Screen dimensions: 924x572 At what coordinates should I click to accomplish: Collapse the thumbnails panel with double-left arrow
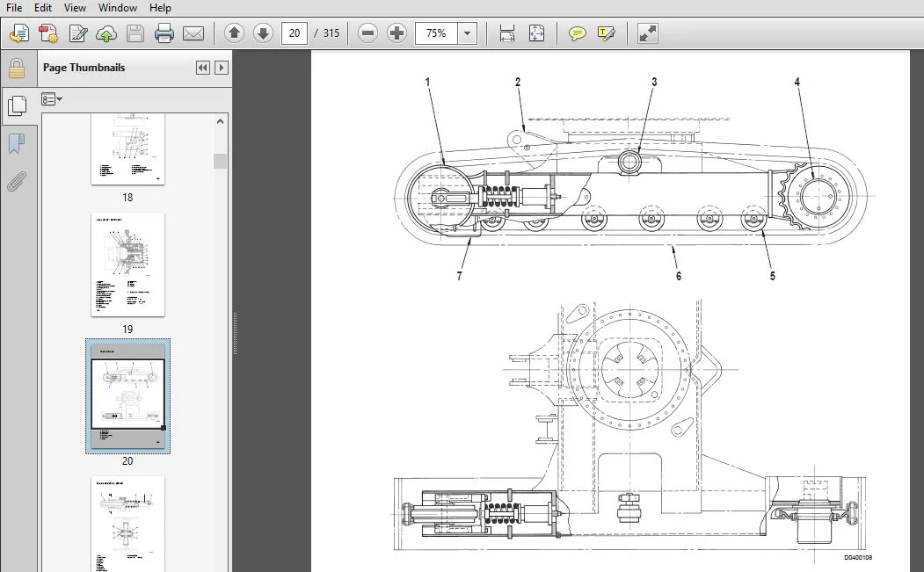(x=203, y=68)
